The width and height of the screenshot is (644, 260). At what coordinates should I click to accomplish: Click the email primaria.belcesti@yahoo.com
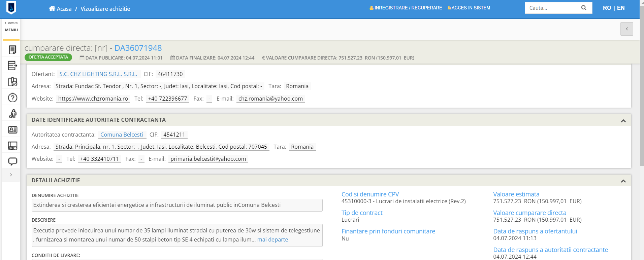point(208,159)
